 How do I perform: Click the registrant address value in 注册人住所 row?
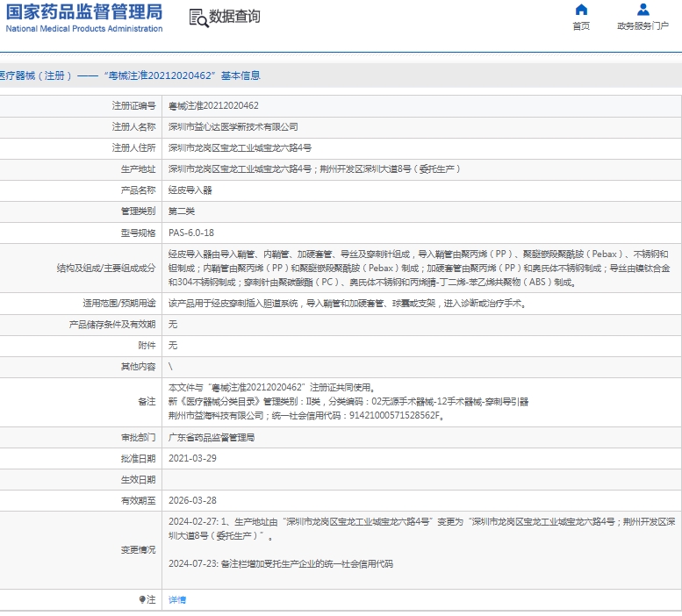click(x=240, y=147)
